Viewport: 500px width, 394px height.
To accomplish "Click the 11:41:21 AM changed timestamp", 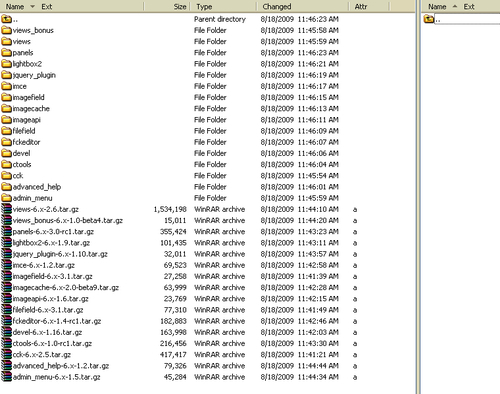I will tap(318, 355).
